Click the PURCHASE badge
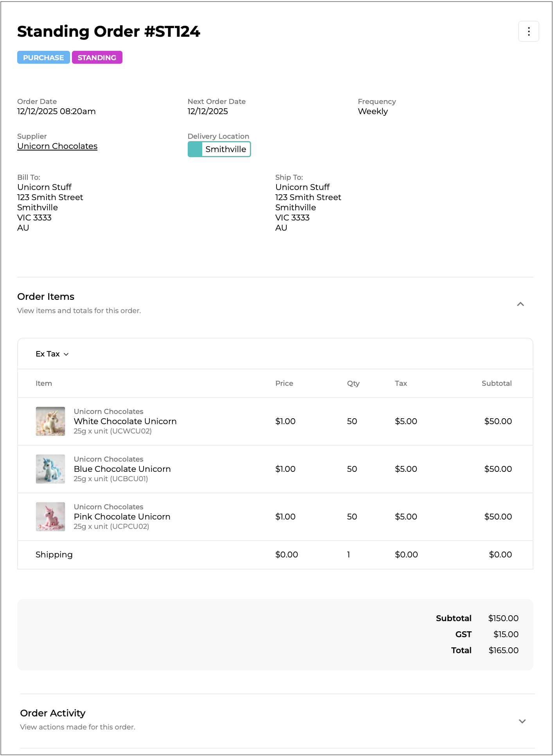This screenshot has width=553, height=756. tap(43, 57)
